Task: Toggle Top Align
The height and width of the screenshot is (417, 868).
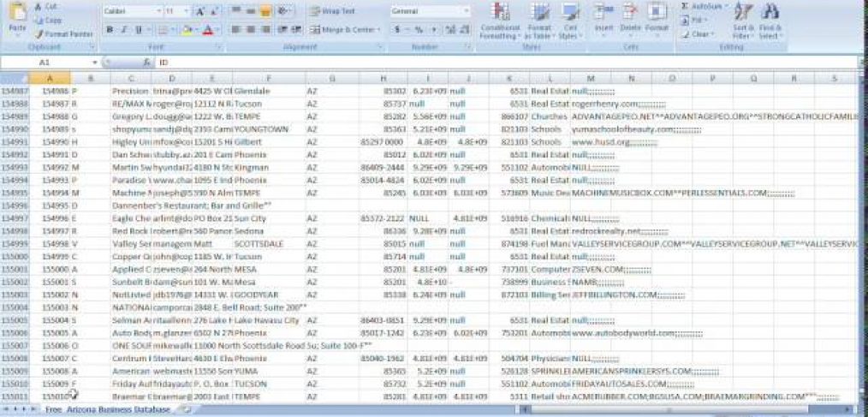Action: point(235,11)
